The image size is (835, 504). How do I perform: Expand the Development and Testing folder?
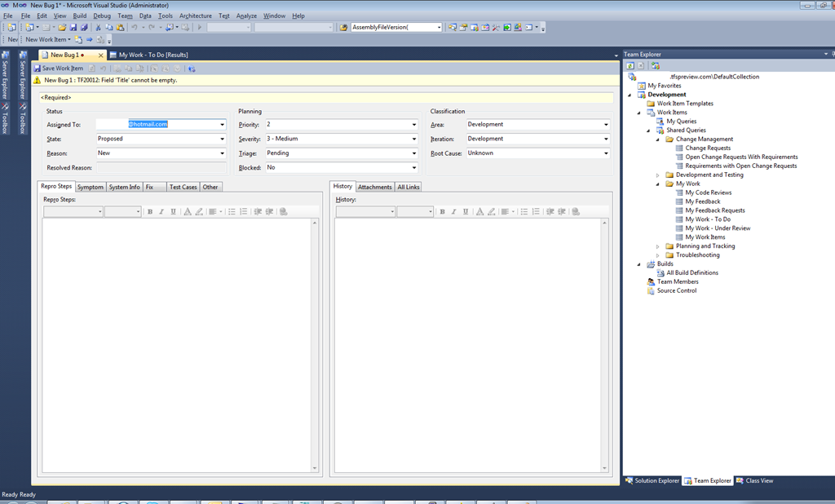pyautogui.click(x=658, y=175)
